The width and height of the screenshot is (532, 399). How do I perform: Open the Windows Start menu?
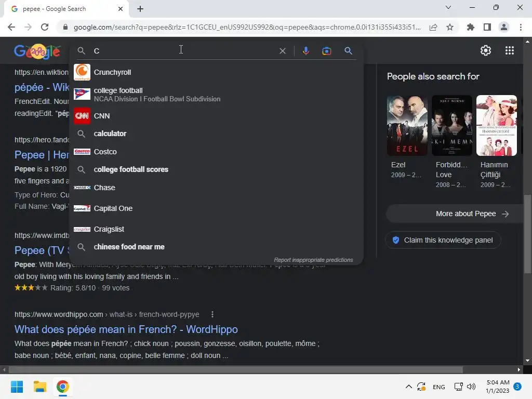click(17, 387)
